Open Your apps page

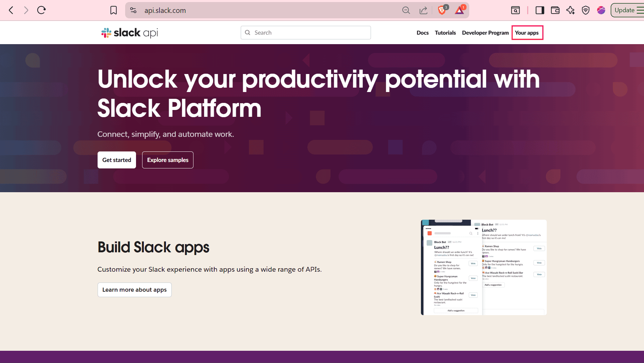527,33
